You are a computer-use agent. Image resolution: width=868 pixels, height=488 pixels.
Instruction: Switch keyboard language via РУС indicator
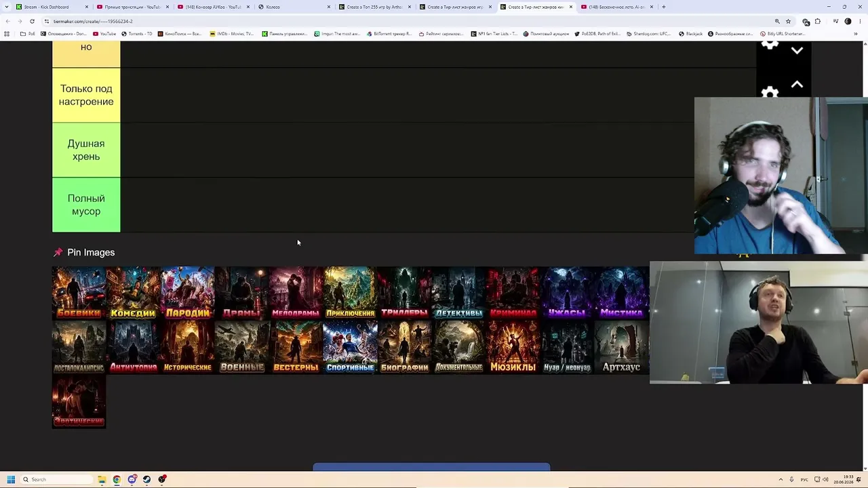click(x=804, y=479)
